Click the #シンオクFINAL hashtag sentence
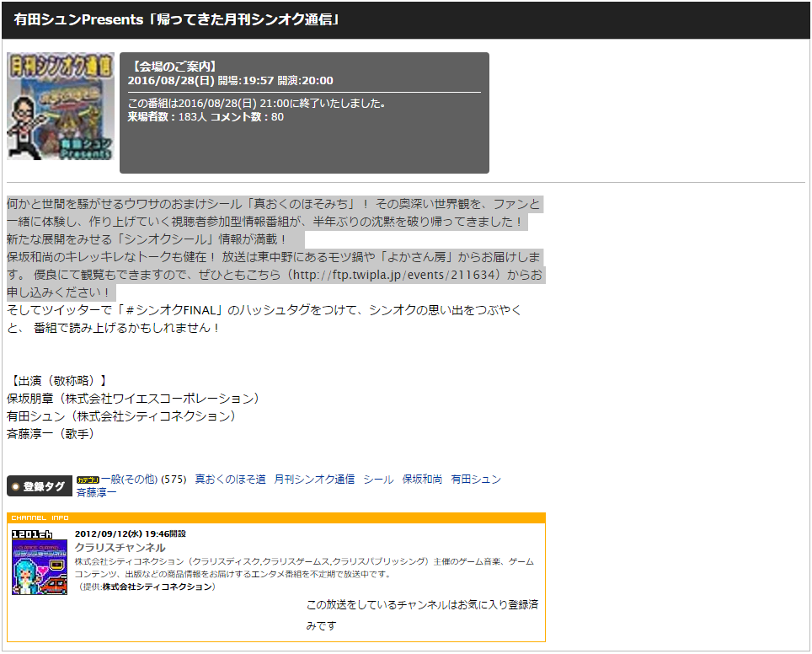Image resolution: width=812 pixels, height=654 pixels. 264,319
